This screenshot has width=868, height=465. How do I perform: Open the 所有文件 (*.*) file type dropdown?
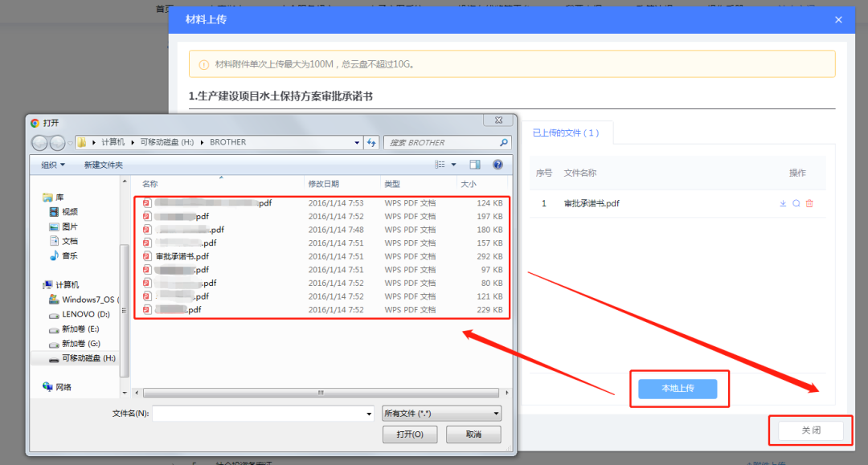click(x=441, y=413)
